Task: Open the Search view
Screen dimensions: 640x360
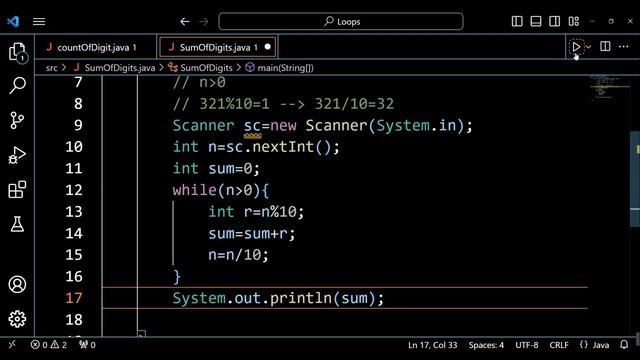Action: [17, 85]
